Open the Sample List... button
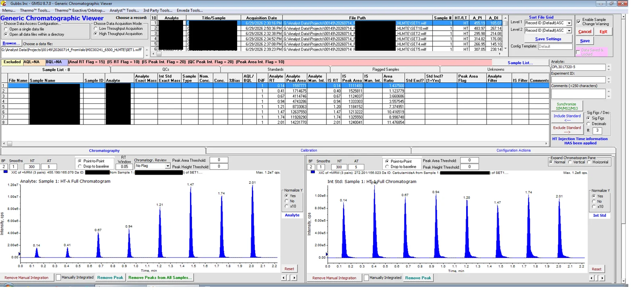The image size is (644, 294). point(520,63)
